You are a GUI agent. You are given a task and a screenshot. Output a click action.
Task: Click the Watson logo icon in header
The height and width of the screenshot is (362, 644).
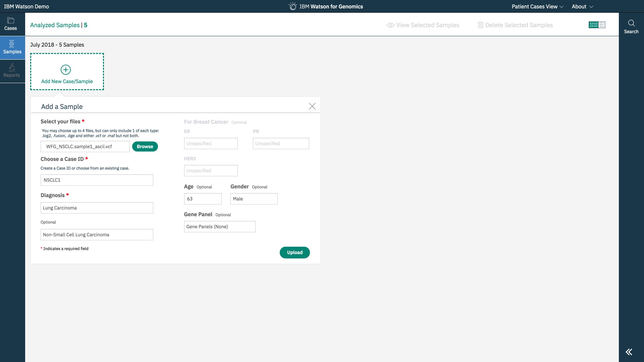tap(293, 6)
